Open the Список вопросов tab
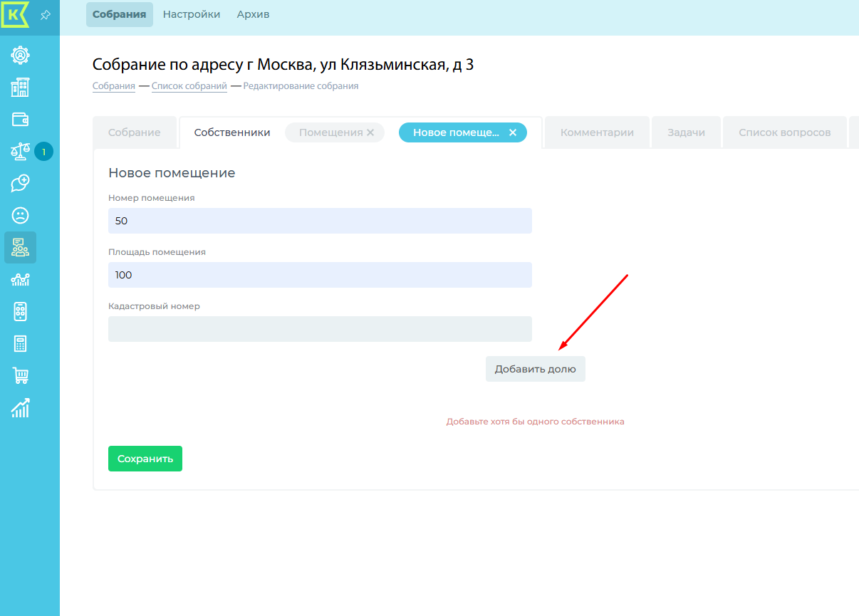This screenshot has height=616, width=859. (784, 132)
